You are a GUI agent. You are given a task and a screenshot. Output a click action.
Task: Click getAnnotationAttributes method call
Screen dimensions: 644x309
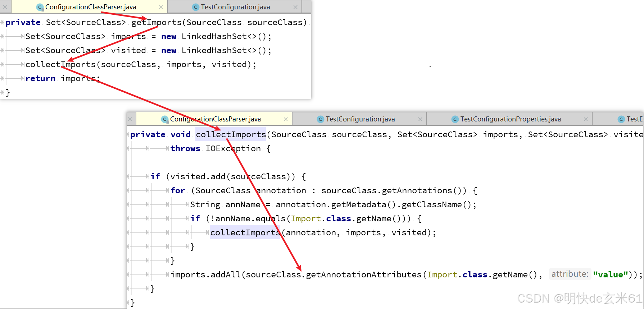point(363,275)
